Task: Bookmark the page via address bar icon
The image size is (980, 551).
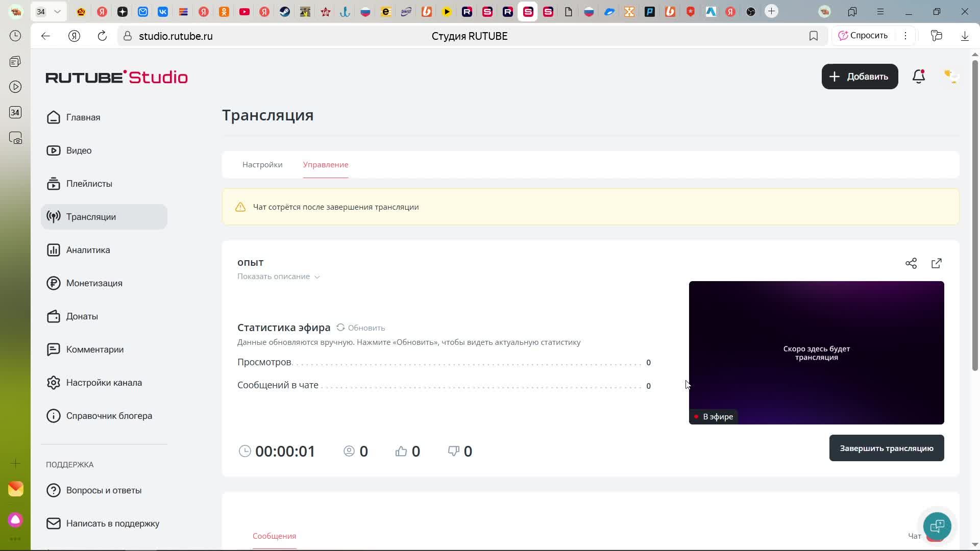Action: (814, 36)
